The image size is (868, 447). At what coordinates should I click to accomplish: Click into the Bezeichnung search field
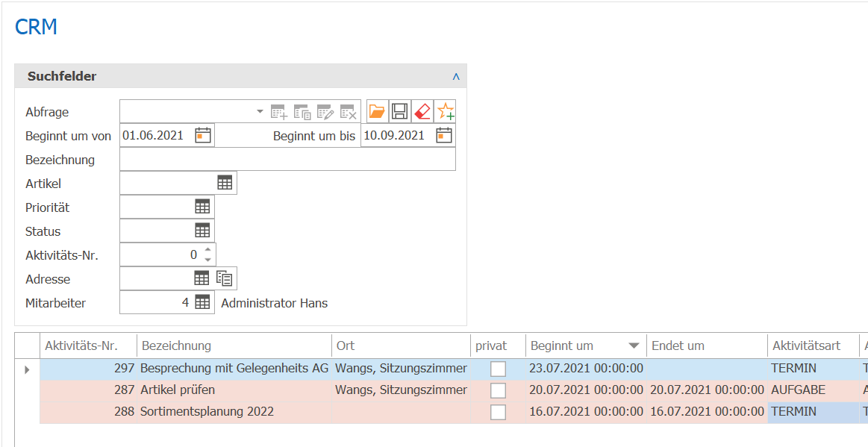pos(288,160)
